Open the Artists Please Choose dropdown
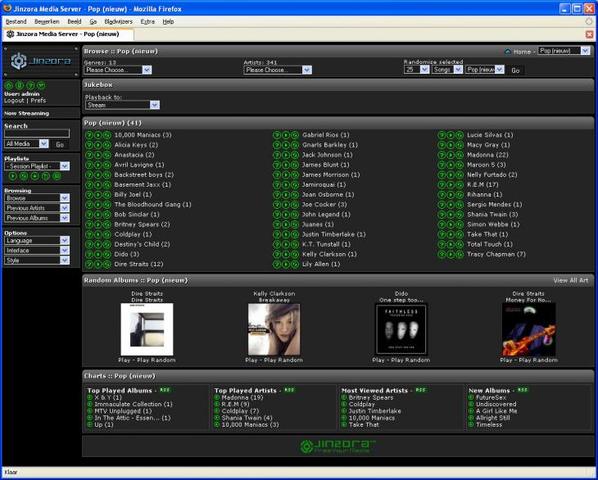Viewport: 598px width, 480px height. [278, 70]
